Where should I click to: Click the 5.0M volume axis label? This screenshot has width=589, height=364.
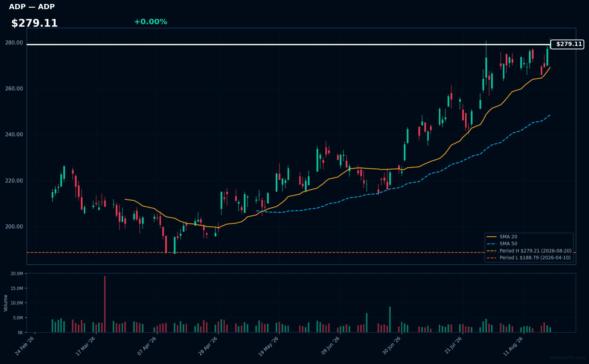pyautogui.click(x=18, y=318)
